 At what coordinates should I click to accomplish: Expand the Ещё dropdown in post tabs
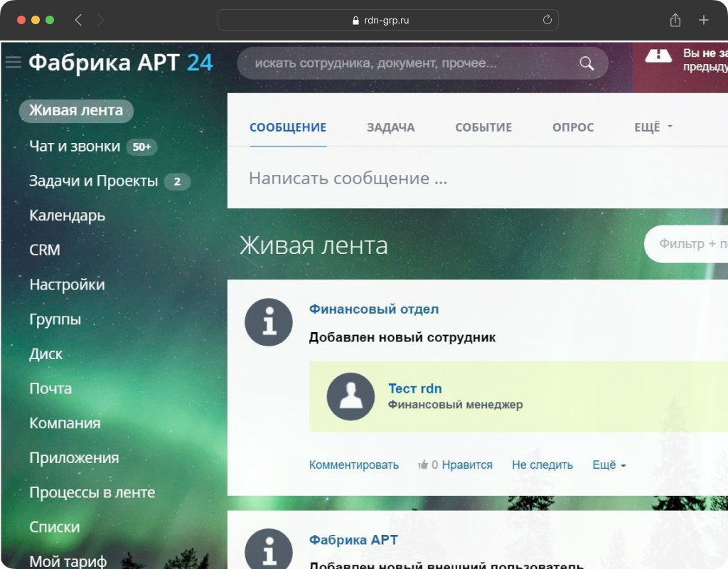[653, 127]
